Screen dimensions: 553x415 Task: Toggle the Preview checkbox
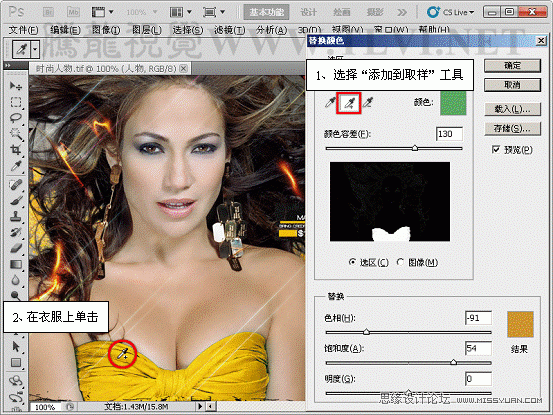(496, 149)
